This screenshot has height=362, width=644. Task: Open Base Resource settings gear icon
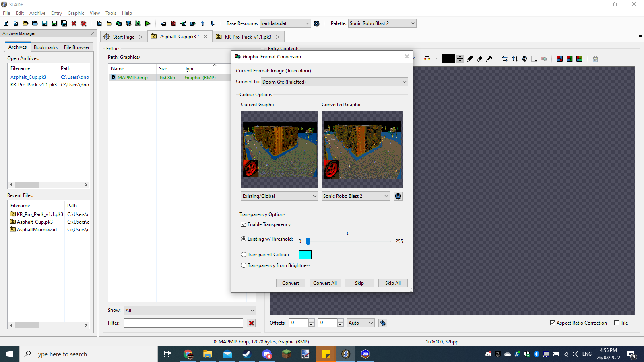point(316,23)
